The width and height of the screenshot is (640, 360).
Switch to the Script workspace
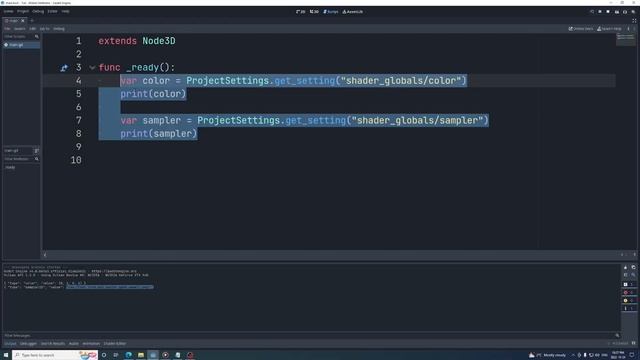(331, 12)
